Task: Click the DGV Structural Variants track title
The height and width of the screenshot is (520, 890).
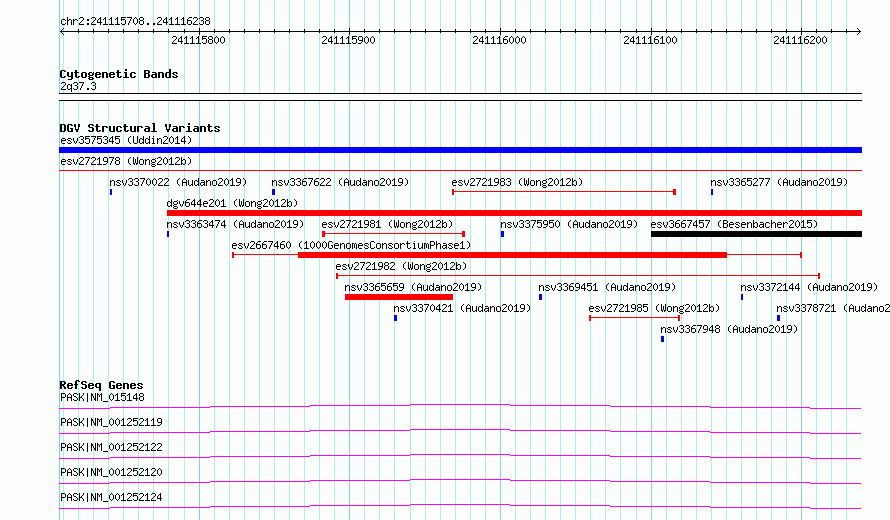Action: (x=140, y=128)
